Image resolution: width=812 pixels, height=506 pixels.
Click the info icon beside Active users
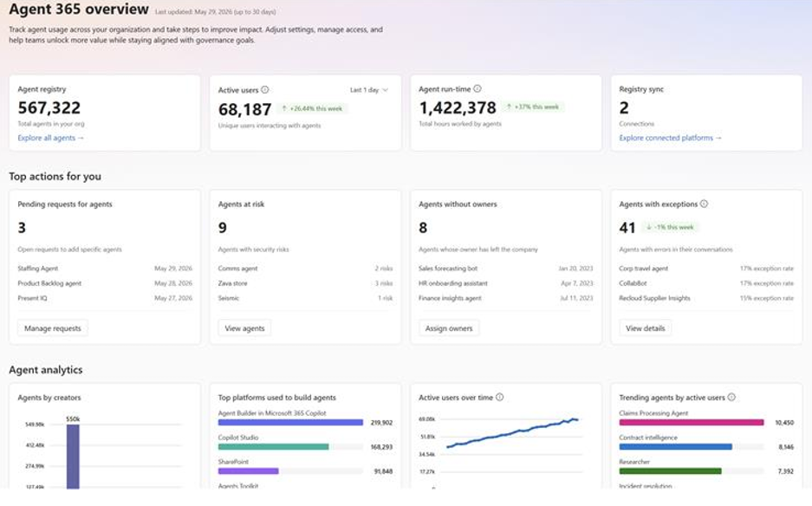[x=264, y=89]
